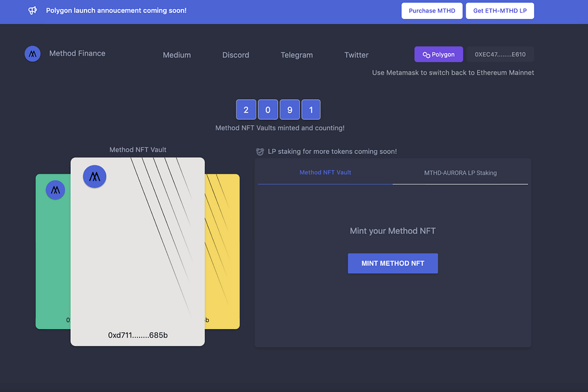Viewport: 588px width, 392px height.
Task: Click Method Finance brand name
Action: (x=78, y=53)
